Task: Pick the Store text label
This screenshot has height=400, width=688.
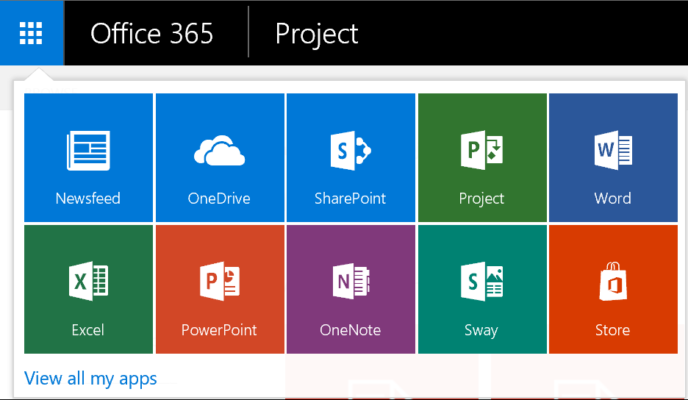Action: [613, 330]
